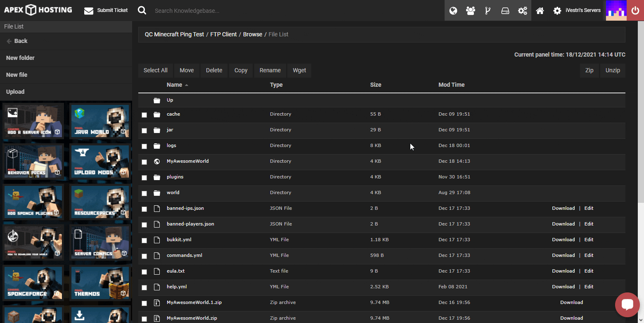
Task: Navigate to FTP Client breadcrumb
Action: coord(223,34)
